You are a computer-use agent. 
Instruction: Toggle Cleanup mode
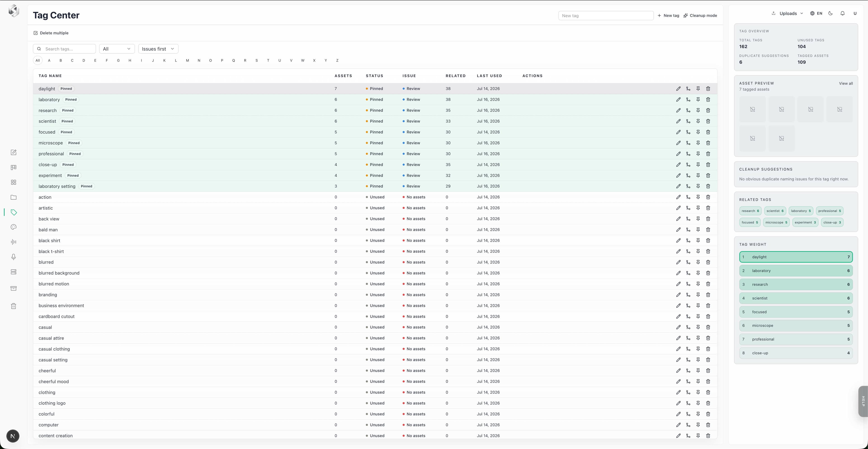point(700,16)
